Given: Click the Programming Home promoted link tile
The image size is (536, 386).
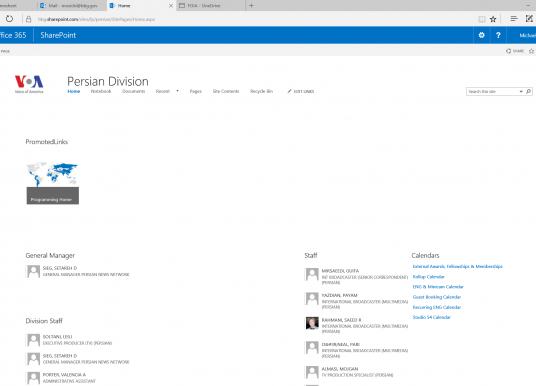Looking at the screenshot, I should pos(53,183).
